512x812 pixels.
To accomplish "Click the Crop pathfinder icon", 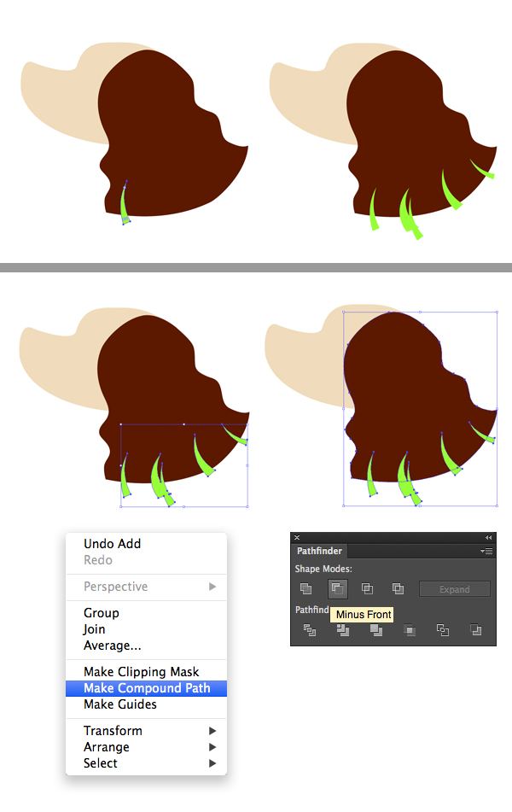I will pos(410,630).
